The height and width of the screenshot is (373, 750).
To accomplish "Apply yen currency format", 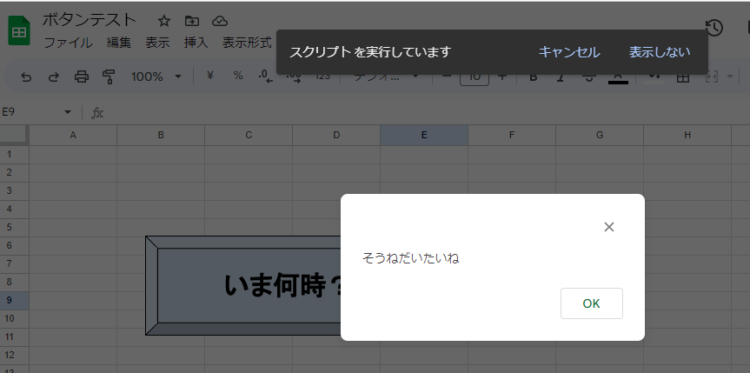I will (210, 76).
